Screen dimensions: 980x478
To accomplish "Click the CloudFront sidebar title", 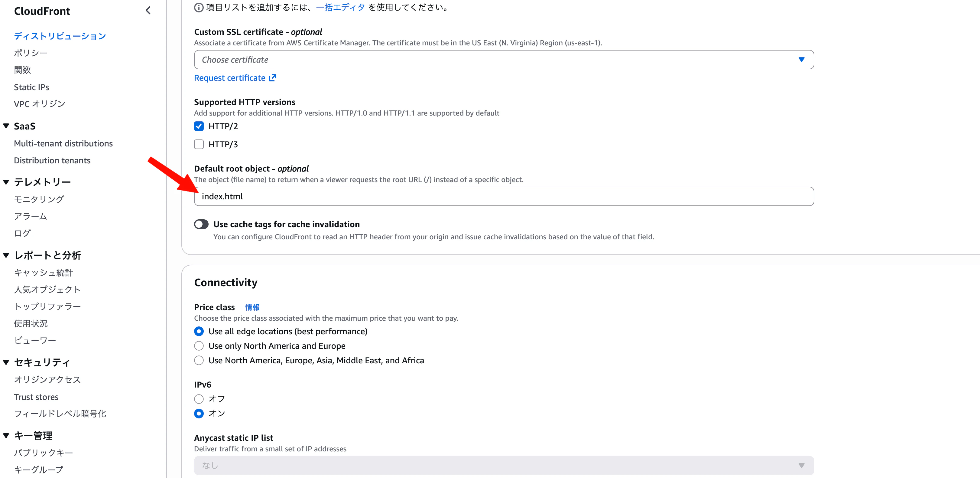I will (42, 11).
